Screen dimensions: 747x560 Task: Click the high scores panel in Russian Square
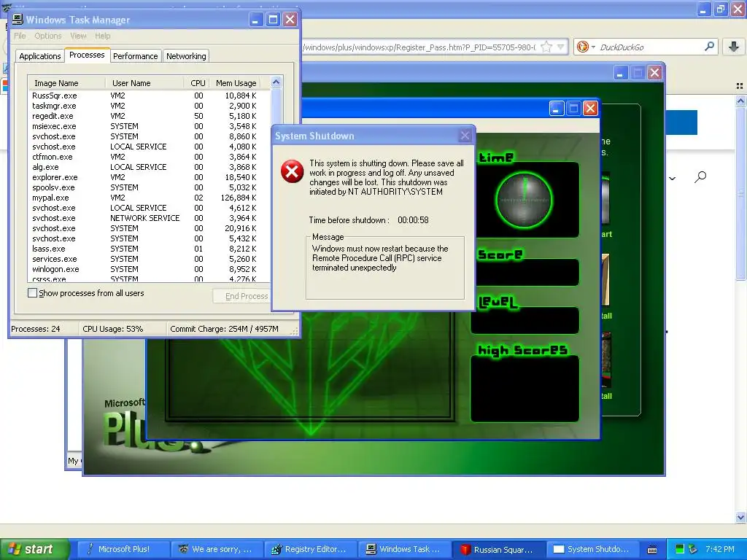[x=525, y=389]
